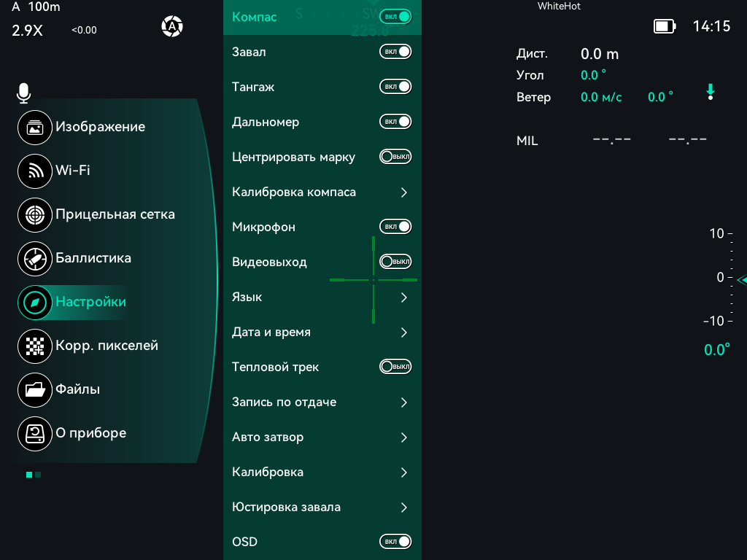Disable the OSD toggle
The image size is (747, 560).
pos(395,542)
